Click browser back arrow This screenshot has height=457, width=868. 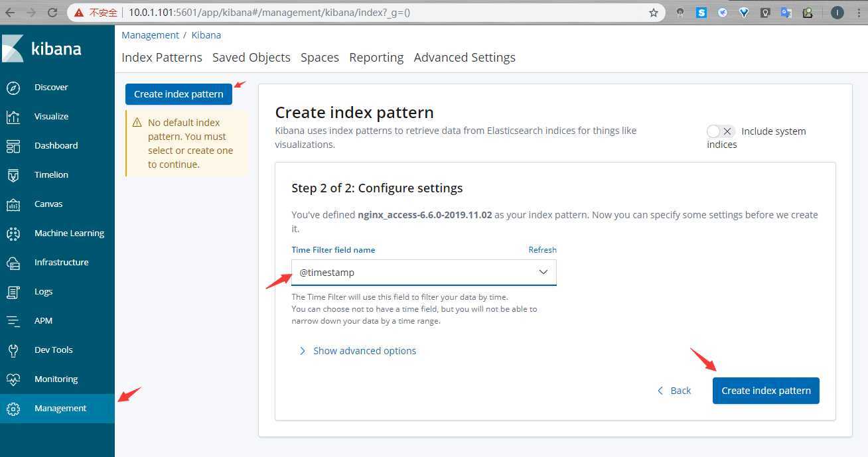point(10,13)
